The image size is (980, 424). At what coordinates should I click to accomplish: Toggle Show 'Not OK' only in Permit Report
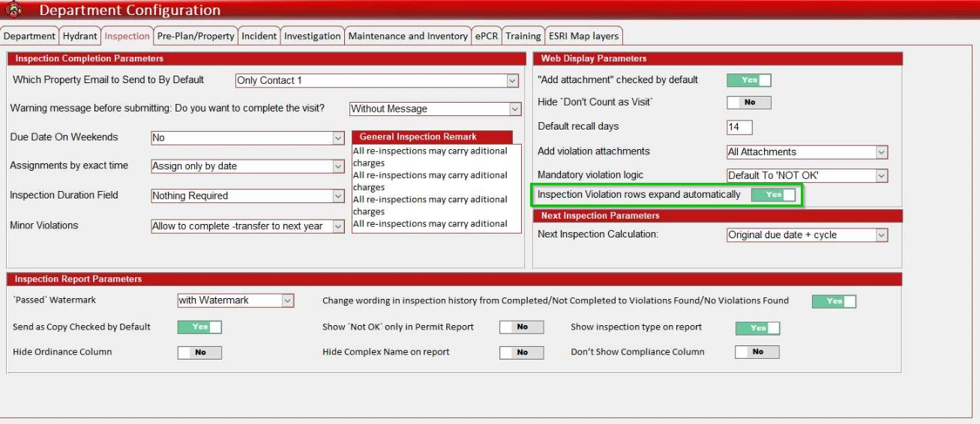tap(522, 327)
